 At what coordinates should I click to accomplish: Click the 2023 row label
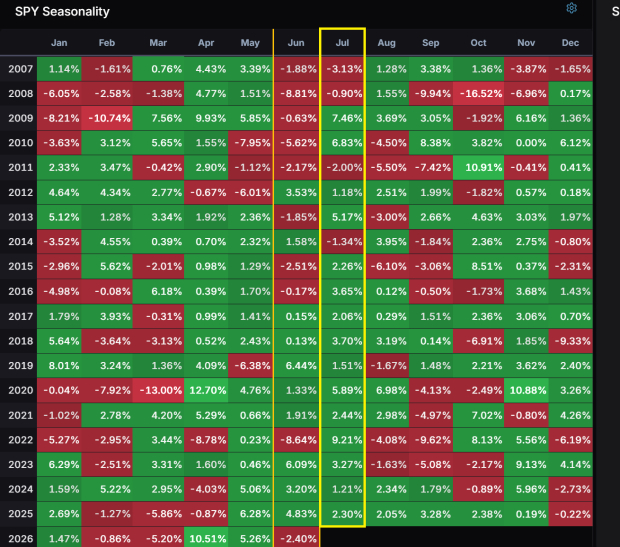tap(21, 464)
